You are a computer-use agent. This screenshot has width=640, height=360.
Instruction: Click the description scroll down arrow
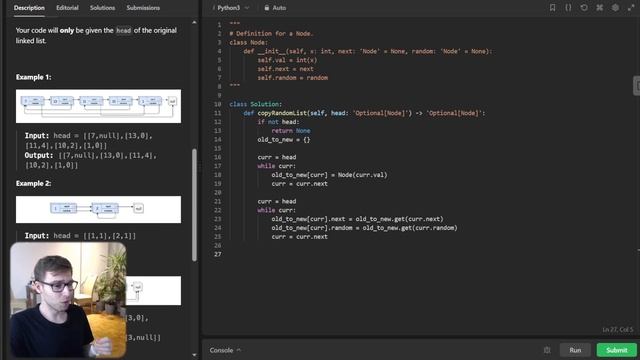194,355
